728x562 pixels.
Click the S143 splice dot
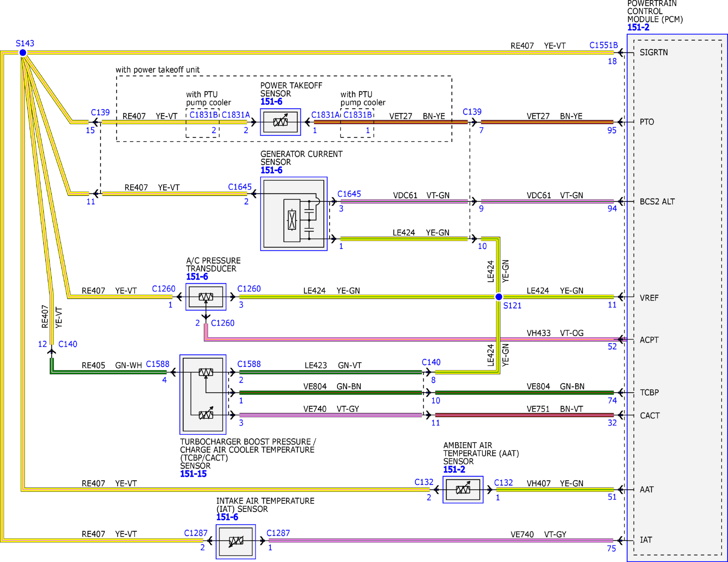coord(23,53)
